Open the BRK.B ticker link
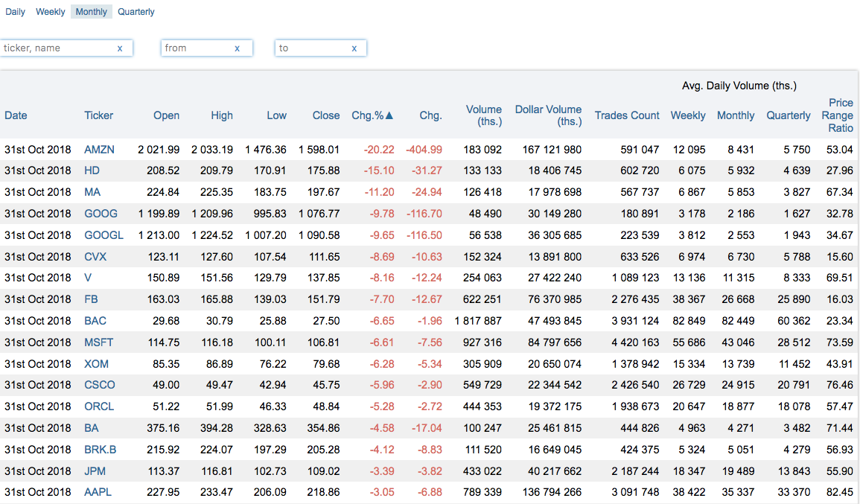Image resolution: width=860 pixels, height=504 pixels. coord(101,450)
